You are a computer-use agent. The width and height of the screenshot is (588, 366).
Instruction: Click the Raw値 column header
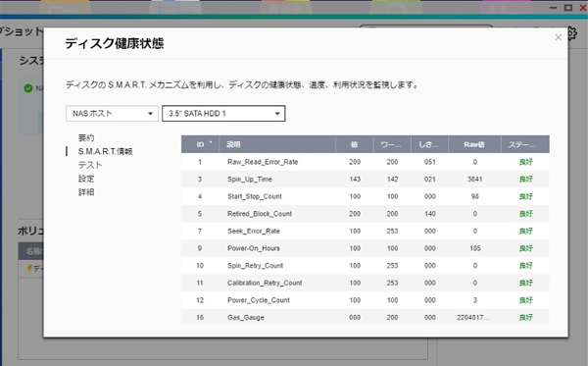pos(474,144)
